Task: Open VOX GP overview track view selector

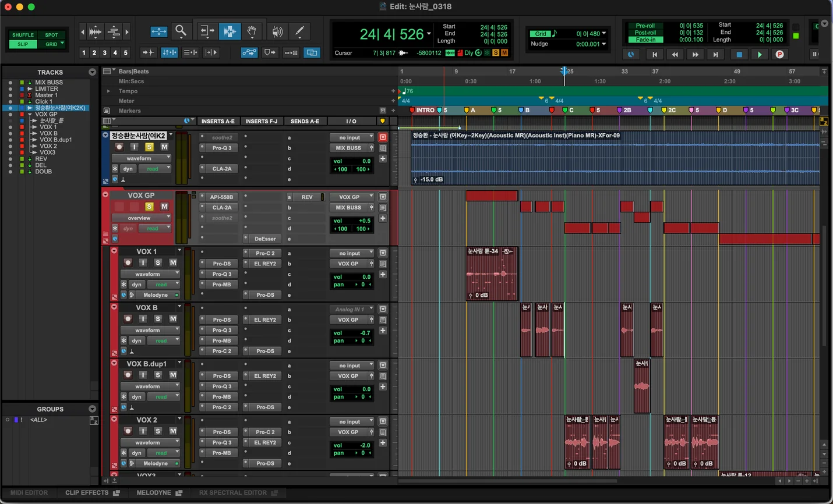Action: pyautogui.click(x=141, y=218)
